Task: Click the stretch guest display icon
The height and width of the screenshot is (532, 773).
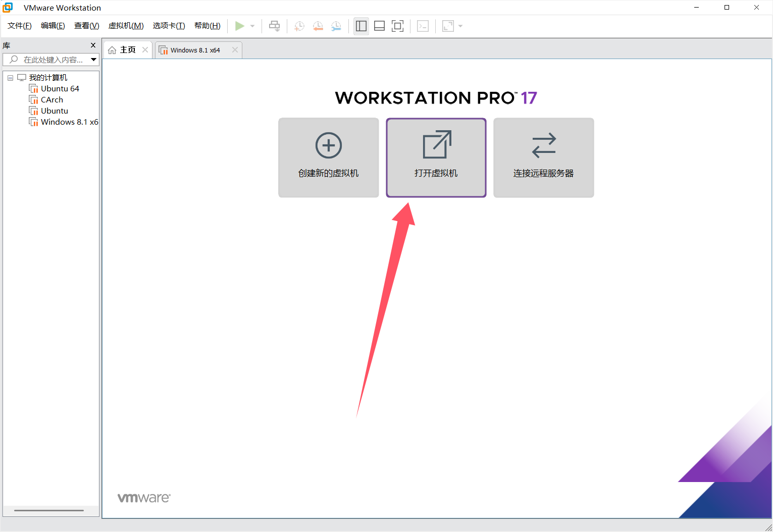Action: [x=448, y=26]
